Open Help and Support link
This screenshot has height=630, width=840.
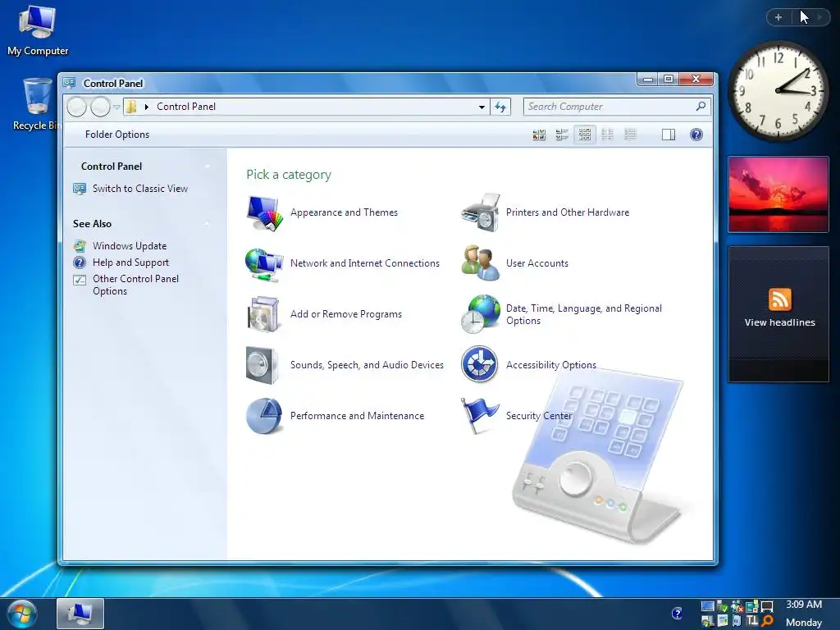pyautogui.click(x=130, y=262)
